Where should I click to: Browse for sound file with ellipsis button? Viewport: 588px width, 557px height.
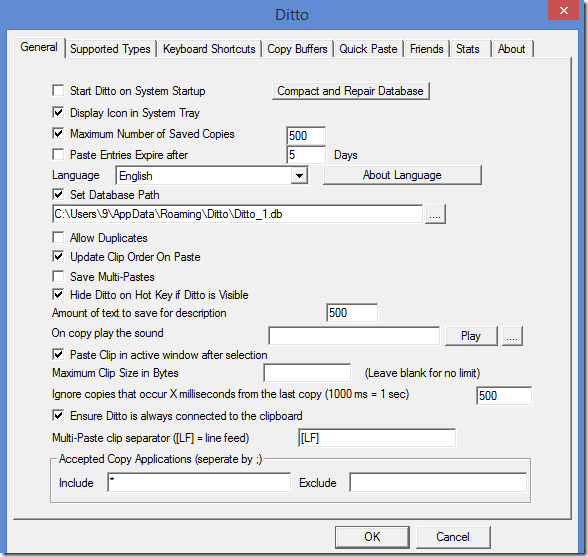pyautogui.click(x=512, y=336)
